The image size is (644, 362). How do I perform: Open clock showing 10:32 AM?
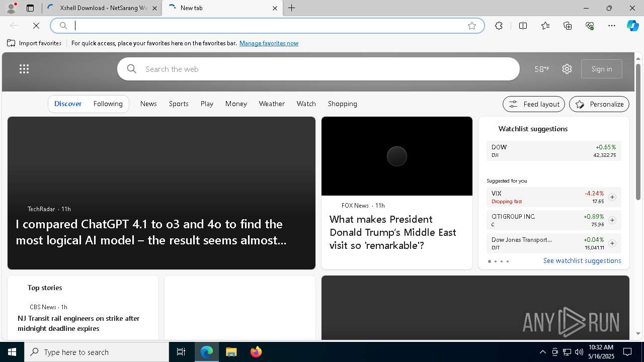pyautogui.click(x=601, y=352)
